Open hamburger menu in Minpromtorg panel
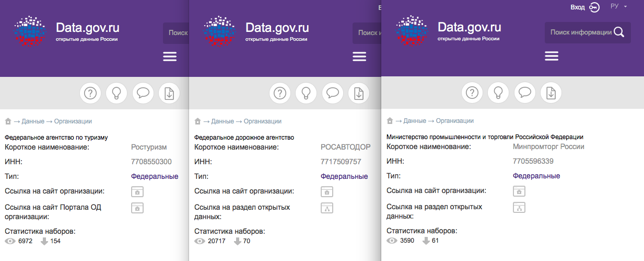This screenshot has height=261, width=644. [x=552, y=56]
